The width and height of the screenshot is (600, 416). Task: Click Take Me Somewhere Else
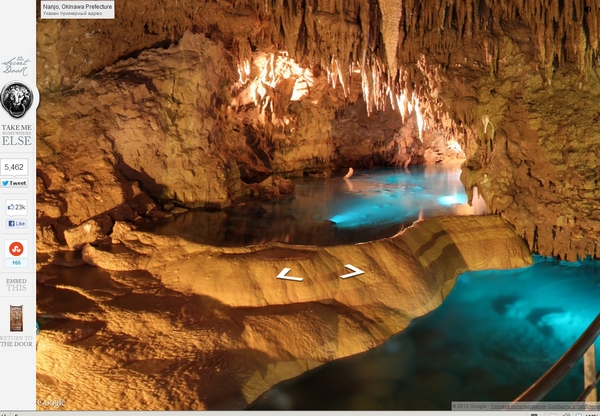tap(16, 135)
